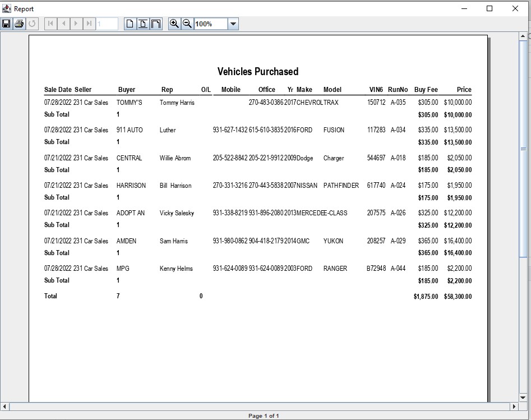Toggle Actual Size view button
Screen dimensions: 531x420
[x=130, y=24]
